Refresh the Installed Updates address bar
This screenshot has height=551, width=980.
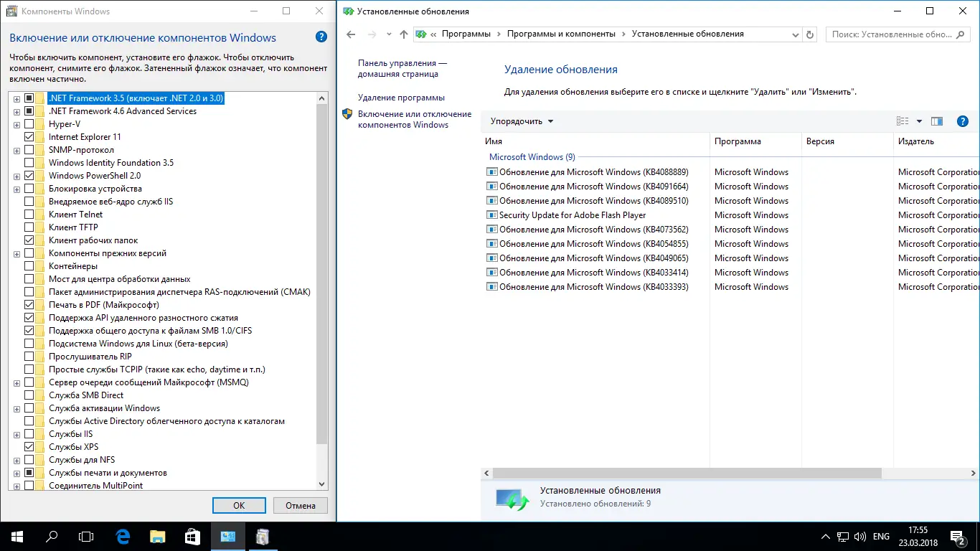tap(810, 34)
